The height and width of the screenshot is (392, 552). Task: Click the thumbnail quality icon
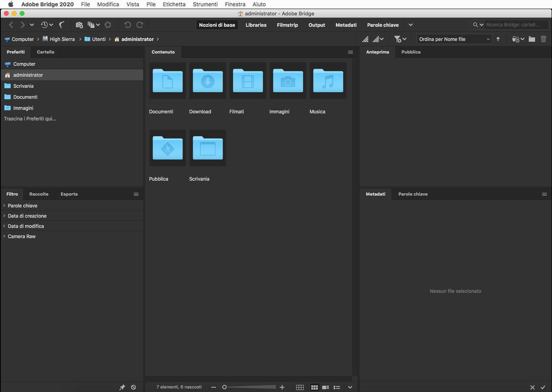coord(365,39)
